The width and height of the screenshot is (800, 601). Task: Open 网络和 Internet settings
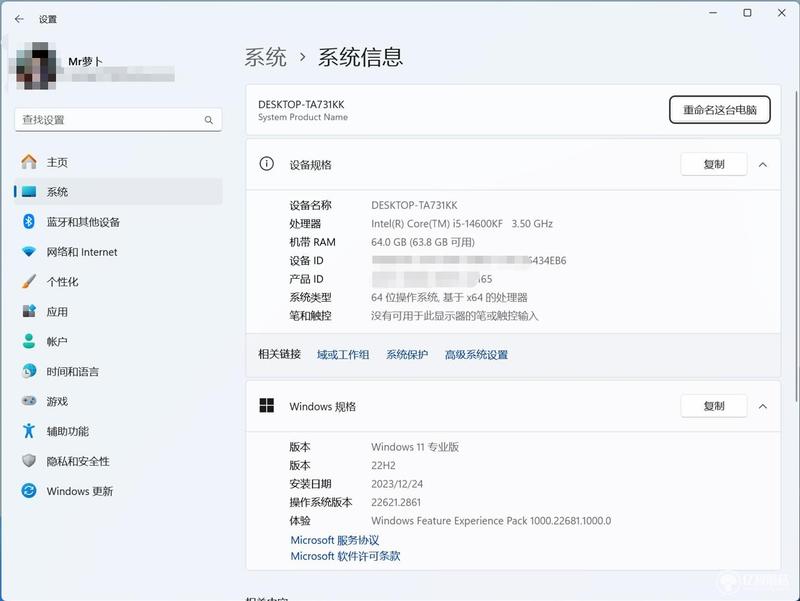[118, 252]
